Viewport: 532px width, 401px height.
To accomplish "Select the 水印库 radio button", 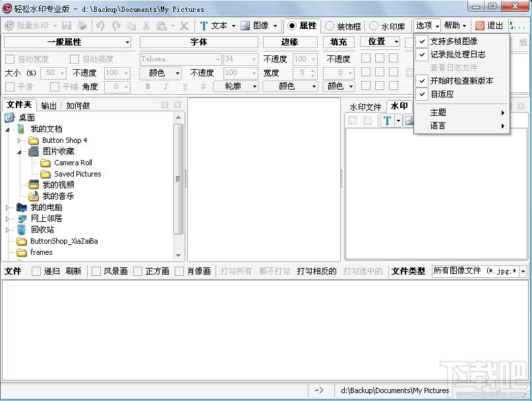I will coord(373,26).
